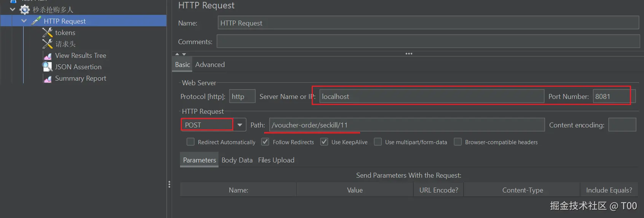This screenshot has height=218, width=644.
Task: Collapse the 秒杀抢购多人 thread group node
Action: tap(13, 10)
